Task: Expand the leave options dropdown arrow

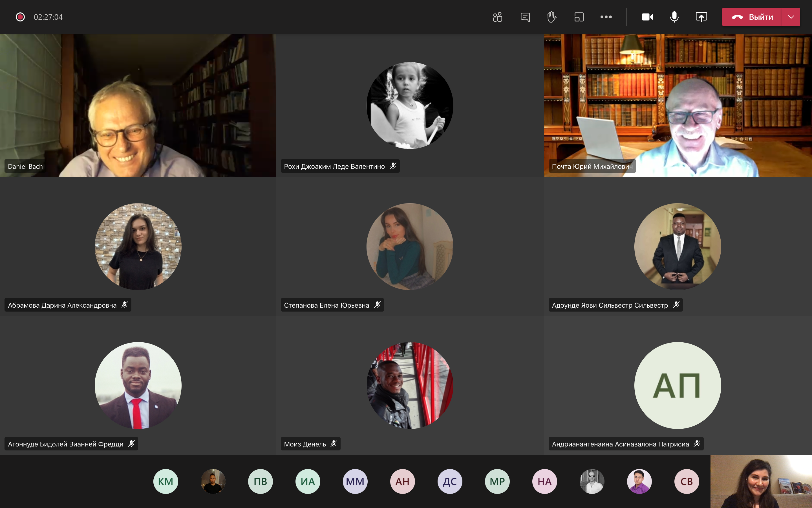Action: (x=791, y=17)
